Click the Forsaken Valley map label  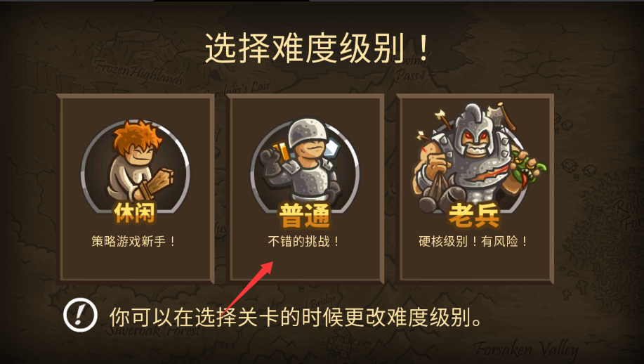click(526, 349)
